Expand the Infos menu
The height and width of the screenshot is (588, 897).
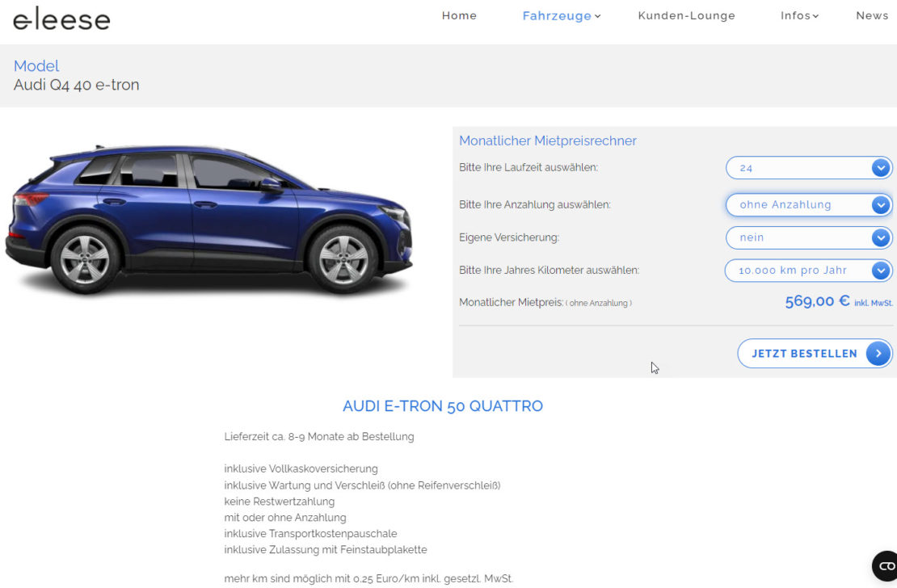(x=799, y=15)
